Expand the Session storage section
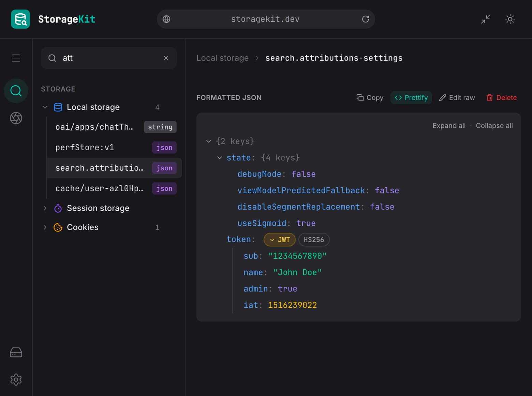This screenshot has width=532, height=396. point(45,208)
